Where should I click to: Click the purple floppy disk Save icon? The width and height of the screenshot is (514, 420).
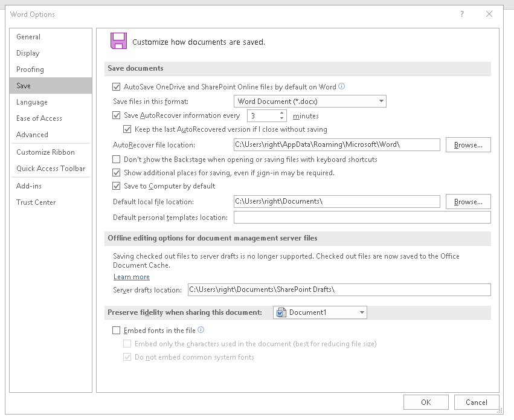118,40
